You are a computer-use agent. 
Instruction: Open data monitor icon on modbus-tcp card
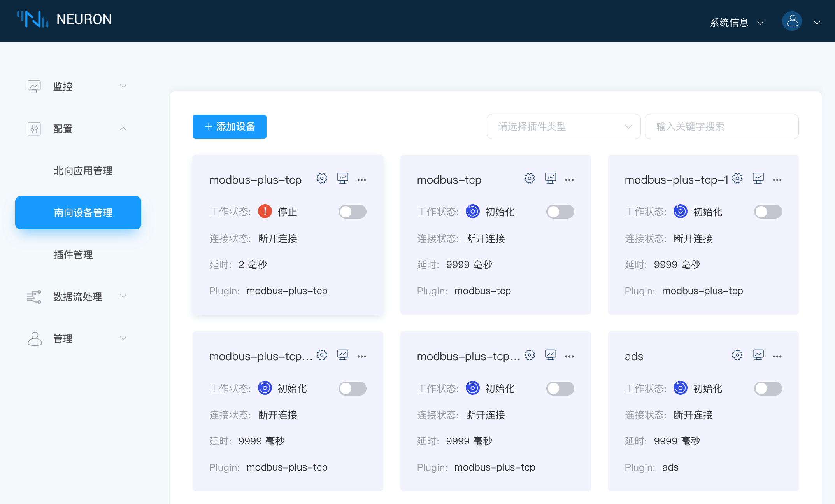[x=550, y=178]
